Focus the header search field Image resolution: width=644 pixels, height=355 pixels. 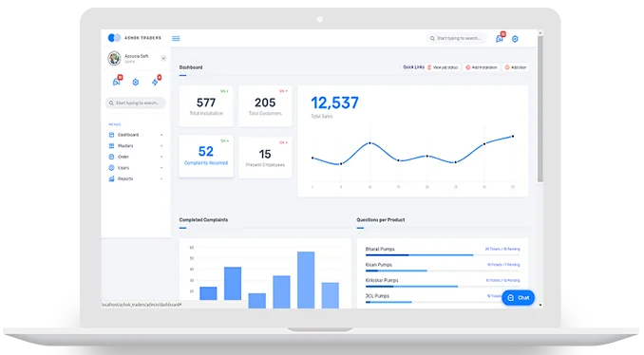[456, 38]
